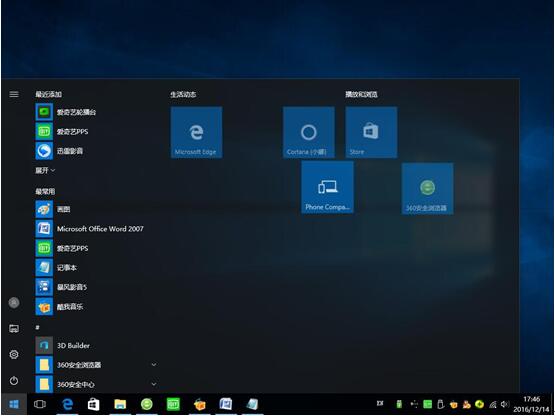The width and height of the screenshot is (555, 416).
Task: Expand the 360安全中心 folder chevron
Action: tap(154, 384)
